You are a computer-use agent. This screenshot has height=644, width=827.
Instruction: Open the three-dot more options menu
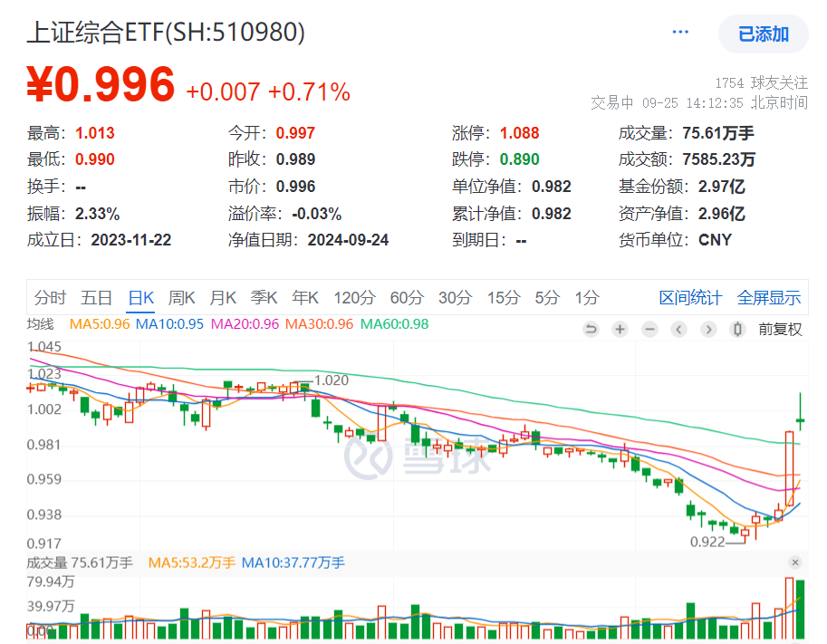point(680,33)
